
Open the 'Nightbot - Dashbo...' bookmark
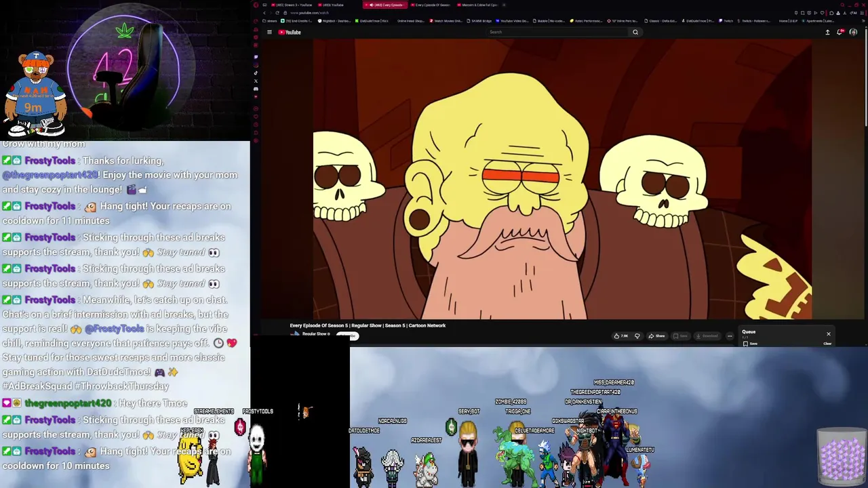[334, 21]
